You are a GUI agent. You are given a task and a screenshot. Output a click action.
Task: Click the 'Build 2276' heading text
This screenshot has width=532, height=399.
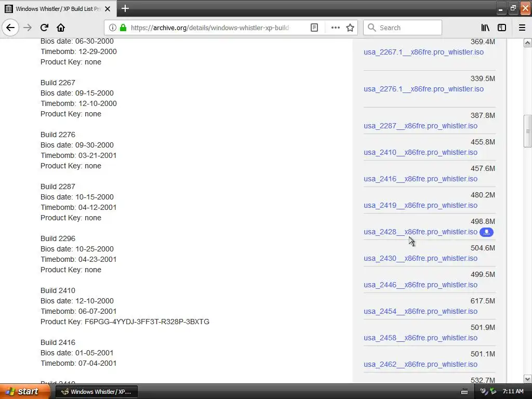(x=58, y=135)
